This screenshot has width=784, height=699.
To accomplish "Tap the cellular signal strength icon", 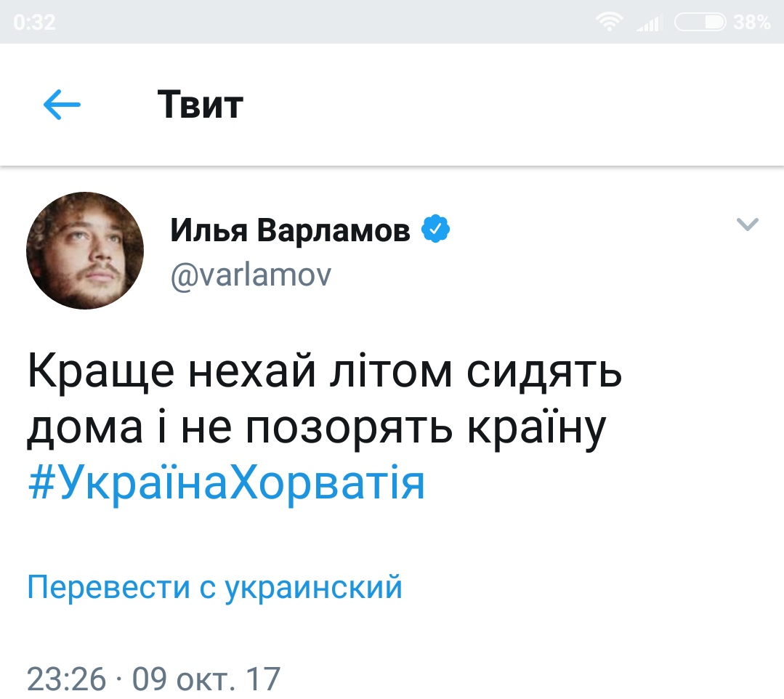I will (650, 23).
